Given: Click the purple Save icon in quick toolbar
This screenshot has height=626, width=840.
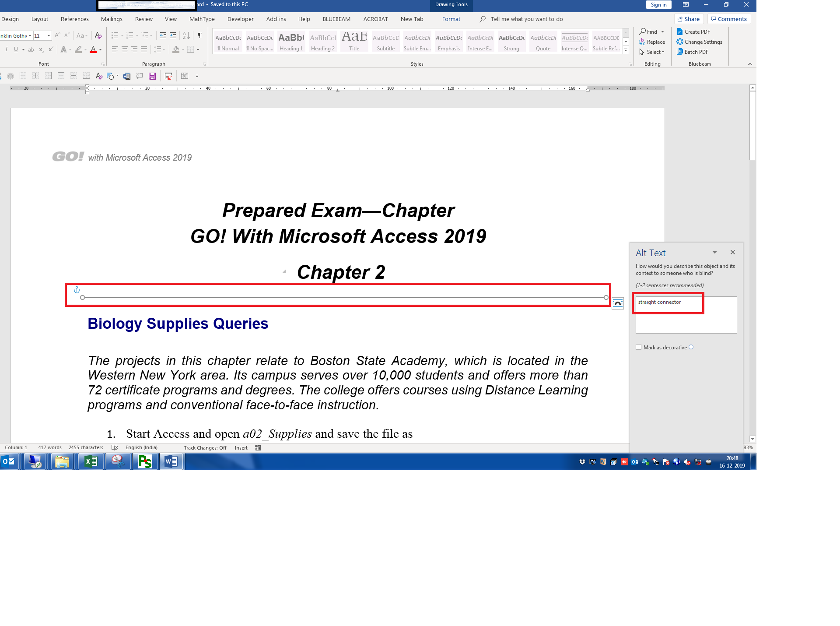Looking at the screenshot, I should tap(152, 76).
